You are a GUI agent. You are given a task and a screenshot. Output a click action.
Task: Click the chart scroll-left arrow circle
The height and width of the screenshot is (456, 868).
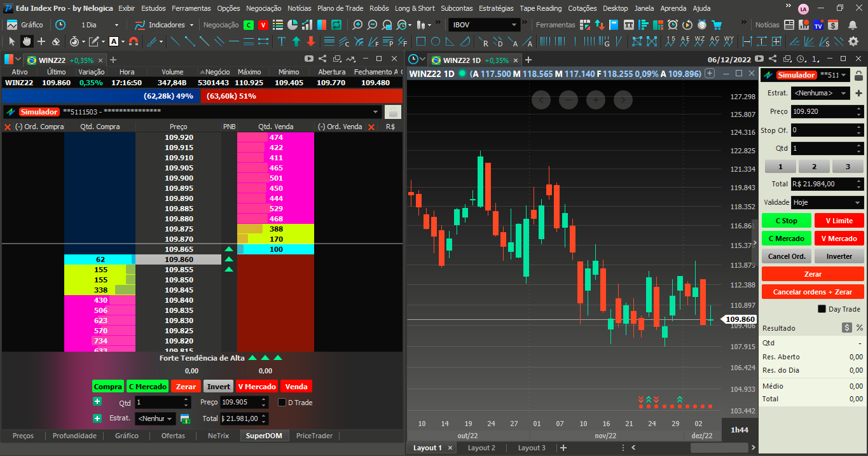(541, 100)
